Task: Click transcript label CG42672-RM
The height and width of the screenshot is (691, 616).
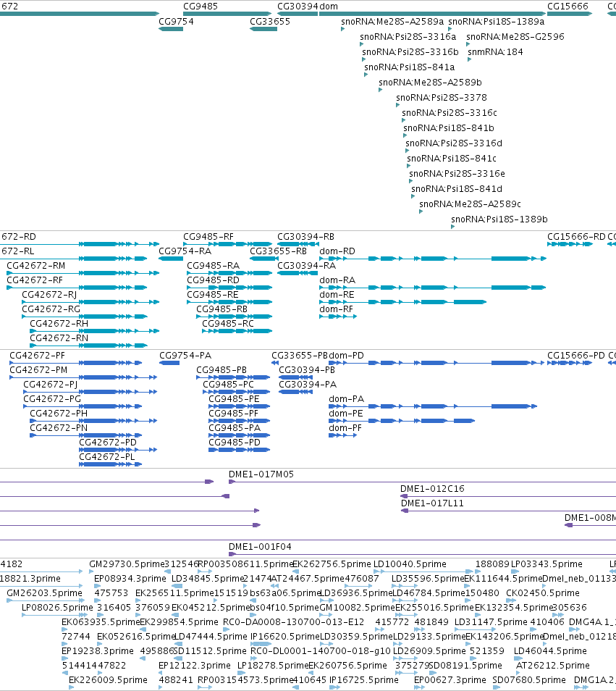Action: pos(35,266)
